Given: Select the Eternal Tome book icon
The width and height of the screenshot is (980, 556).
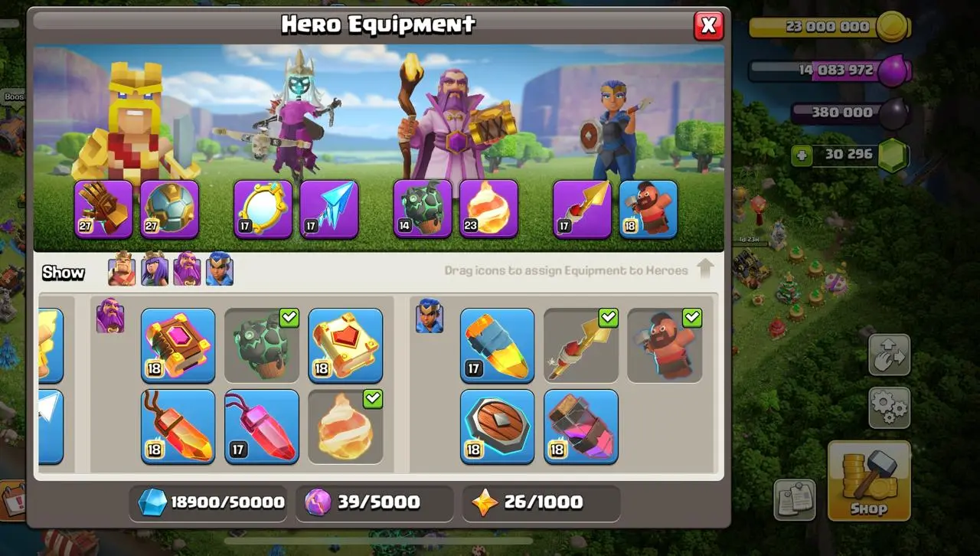Looking at the screenshot, I should tap(178, 345).
